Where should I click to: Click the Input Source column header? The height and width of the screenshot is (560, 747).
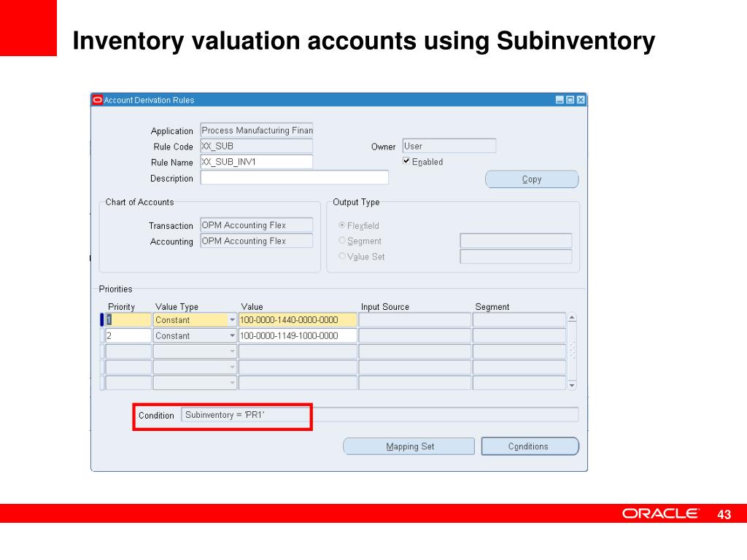tap(385, 307)
